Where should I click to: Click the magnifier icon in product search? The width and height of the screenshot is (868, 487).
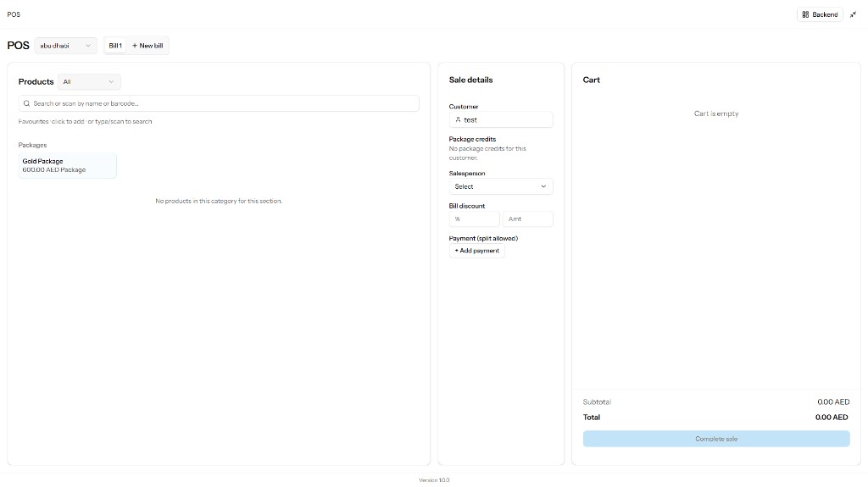(x=27, y=103)
